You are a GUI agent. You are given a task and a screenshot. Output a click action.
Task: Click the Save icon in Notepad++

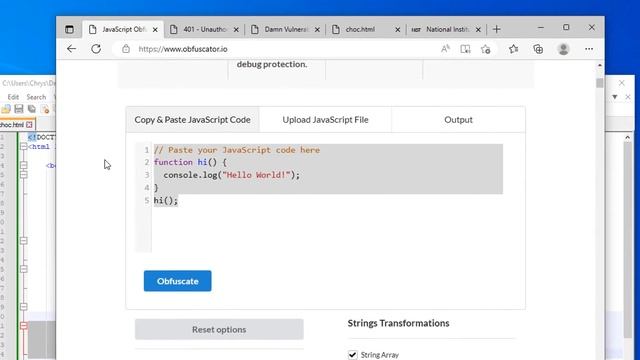19,109
